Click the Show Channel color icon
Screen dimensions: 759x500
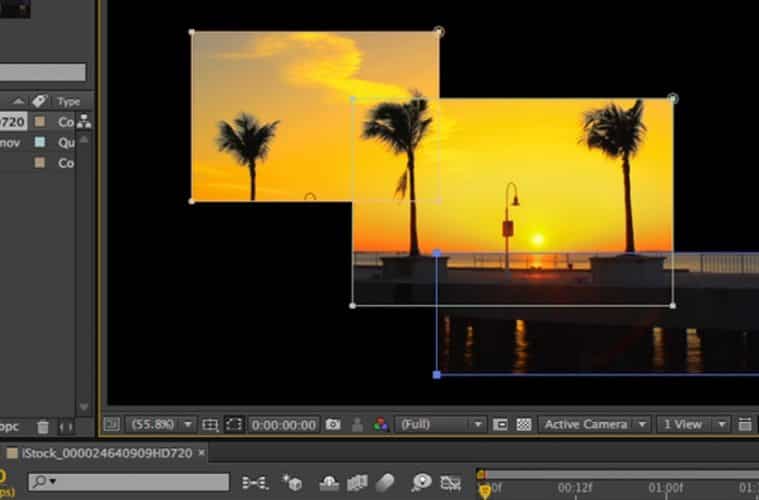pyautogui.click(x=381, y=424)
